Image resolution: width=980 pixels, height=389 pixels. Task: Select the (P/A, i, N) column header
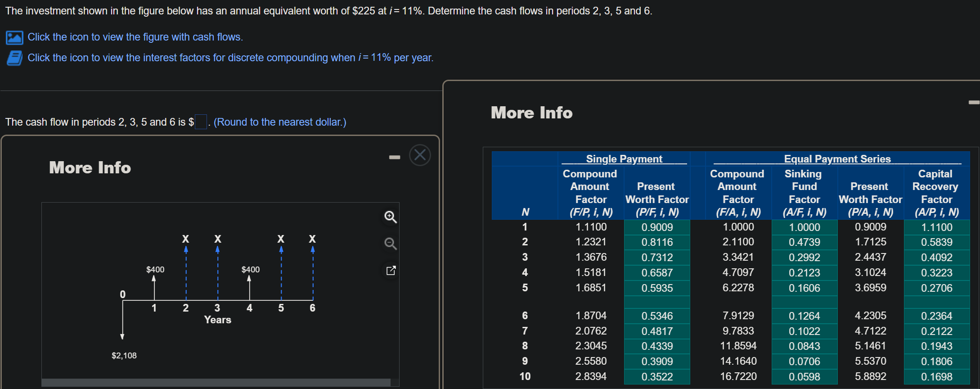[x=871, y=212]
